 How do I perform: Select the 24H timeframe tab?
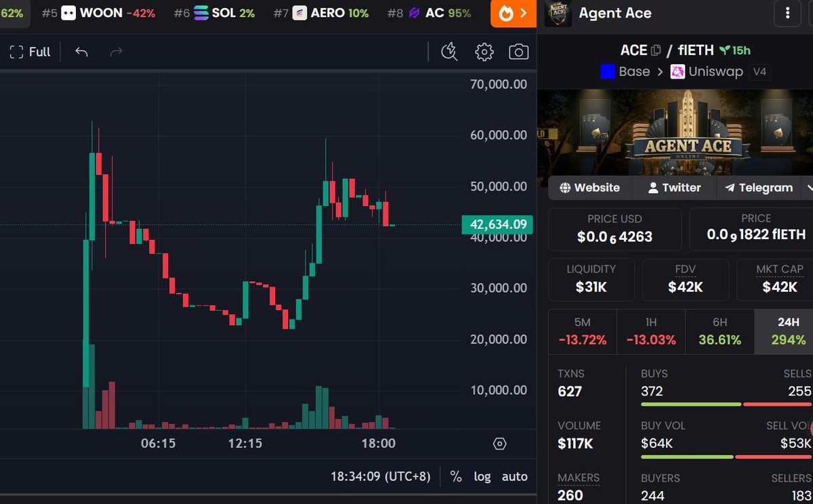click(x=784, y=332)
